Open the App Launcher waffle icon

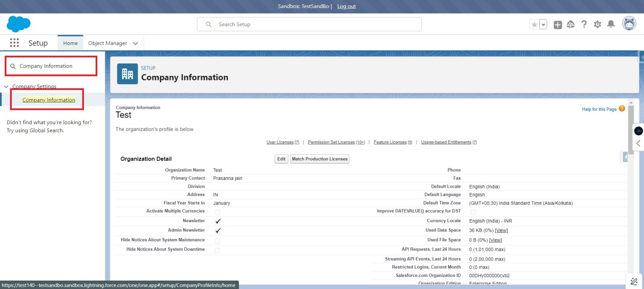14,42
